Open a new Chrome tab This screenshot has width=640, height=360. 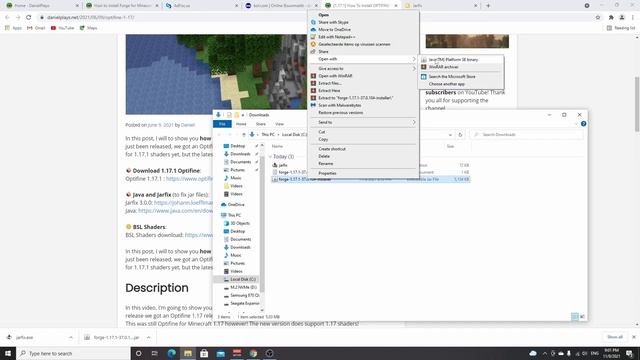pos(488,6)
